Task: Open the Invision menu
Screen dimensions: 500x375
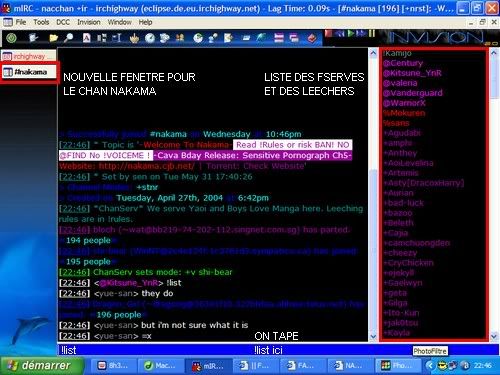Action: point(89,22)
